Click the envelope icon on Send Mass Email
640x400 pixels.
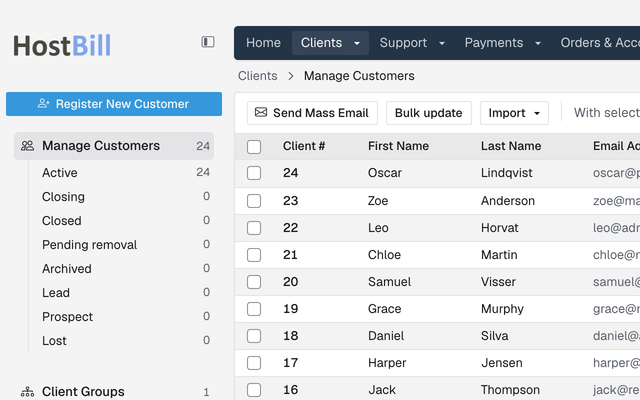(261, 112)
